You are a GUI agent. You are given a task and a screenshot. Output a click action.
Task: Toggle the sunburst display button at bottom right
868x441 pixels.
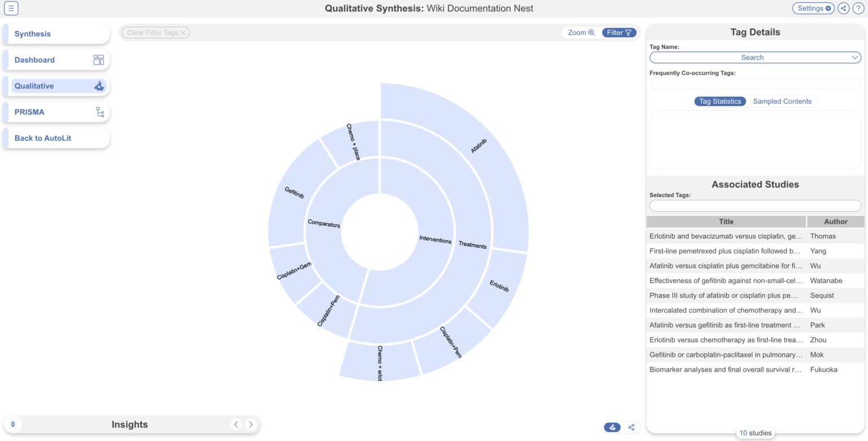612,427
